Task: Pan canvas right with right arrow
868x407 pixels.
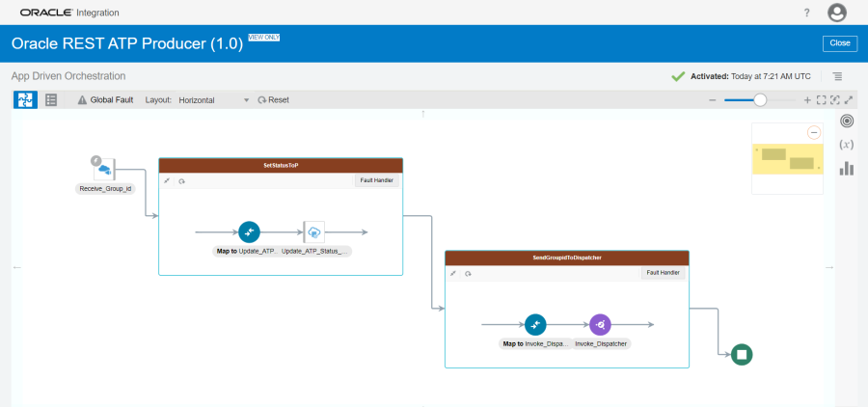Action: [x=829, y=267]
